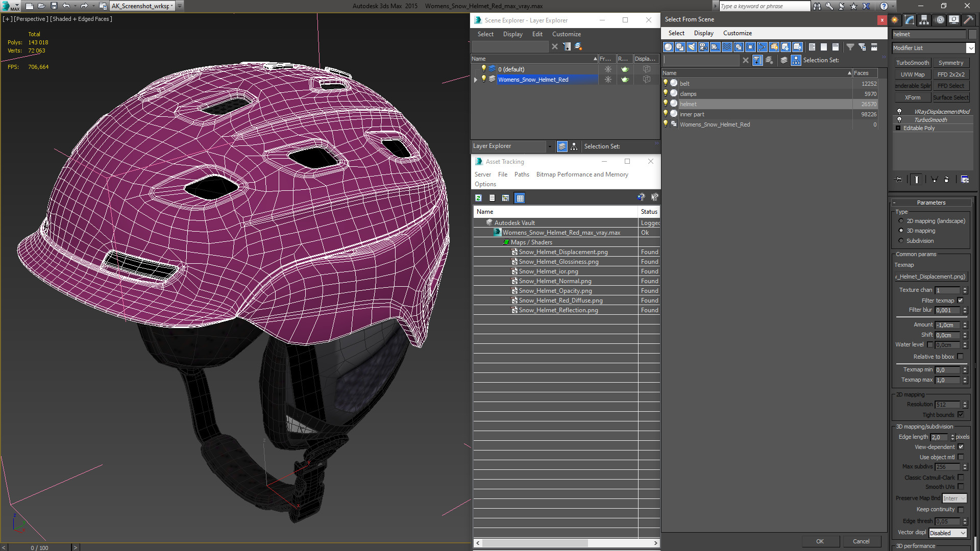980x551 pixels.
Task: Expand the 0 (default) layer group
Action: pos(476,69)
